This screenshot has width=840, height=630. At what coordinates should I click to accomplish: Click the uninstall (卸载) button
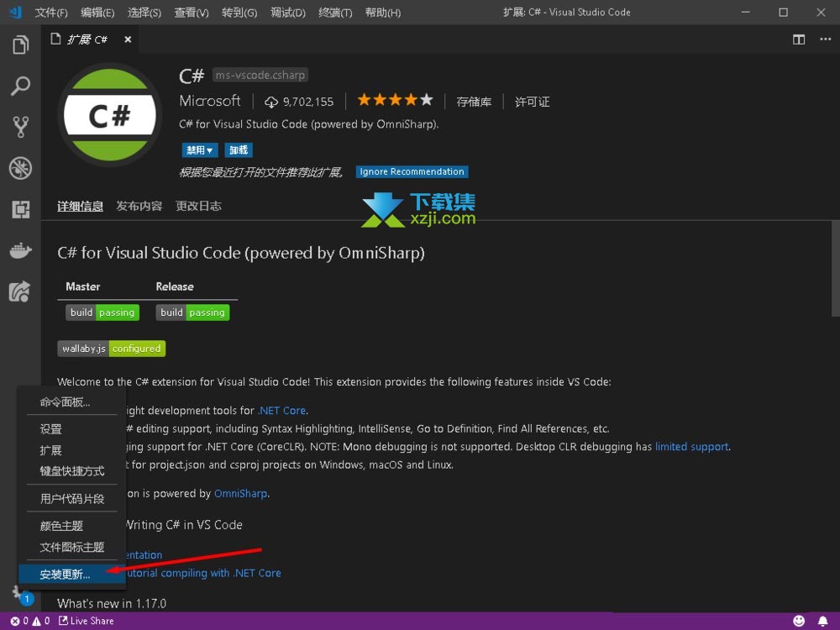click(239, 150)
